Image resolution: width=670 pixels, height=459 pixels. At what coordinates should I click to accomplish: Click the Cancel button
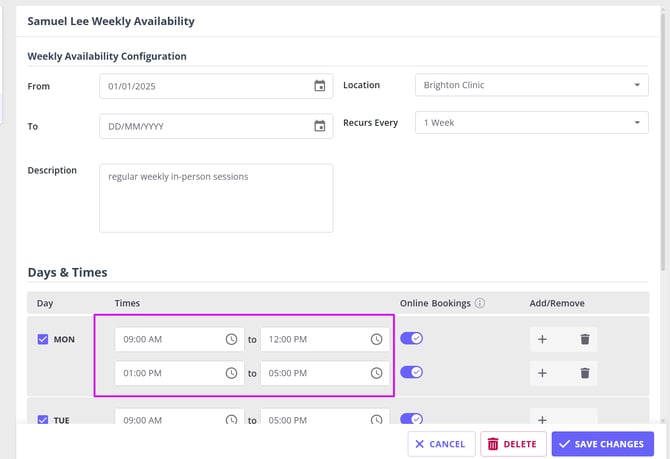440,444
